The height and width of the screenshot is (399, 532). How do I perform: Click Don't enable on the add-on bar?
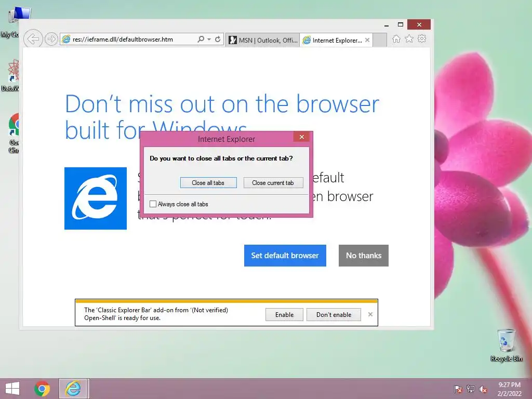pyautogui.click(x=334, y=314)
